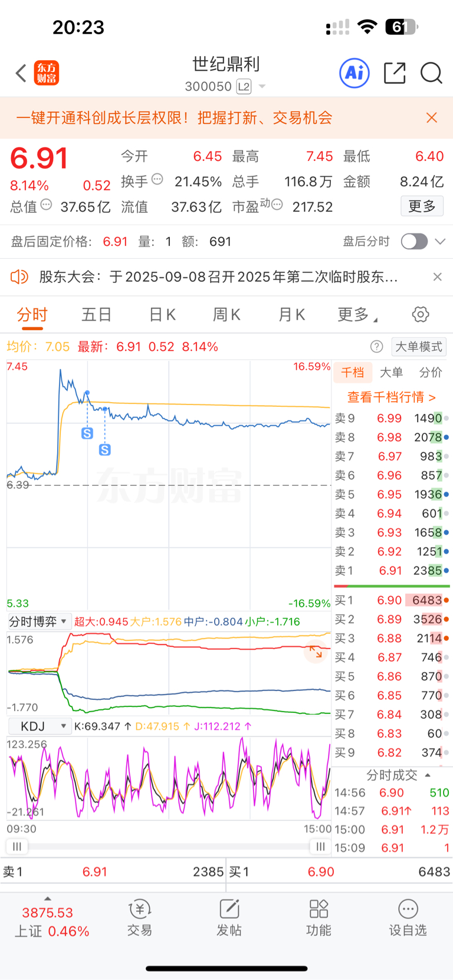Select the 大单 order tab

391,372
